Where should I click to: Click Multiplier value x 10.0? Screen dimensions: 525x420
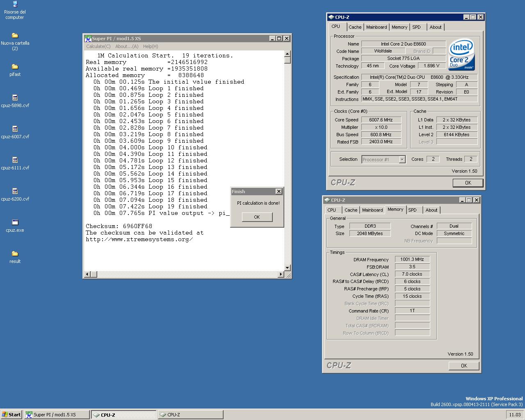[x=381, y=127]
